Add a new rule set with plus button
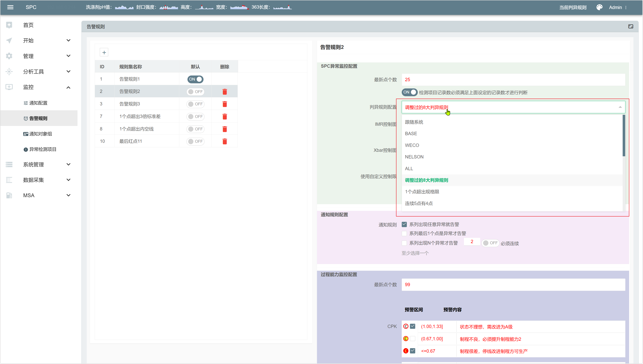Image resolution: width=643 pixels, height=364 pixels. click(x=104, y=52)
